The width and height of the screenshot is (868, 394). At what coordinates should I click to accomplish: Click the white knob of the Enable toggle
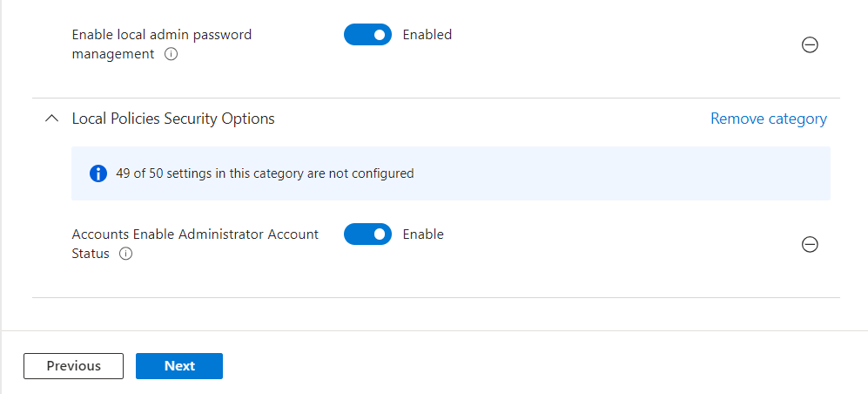click(380, 234)
